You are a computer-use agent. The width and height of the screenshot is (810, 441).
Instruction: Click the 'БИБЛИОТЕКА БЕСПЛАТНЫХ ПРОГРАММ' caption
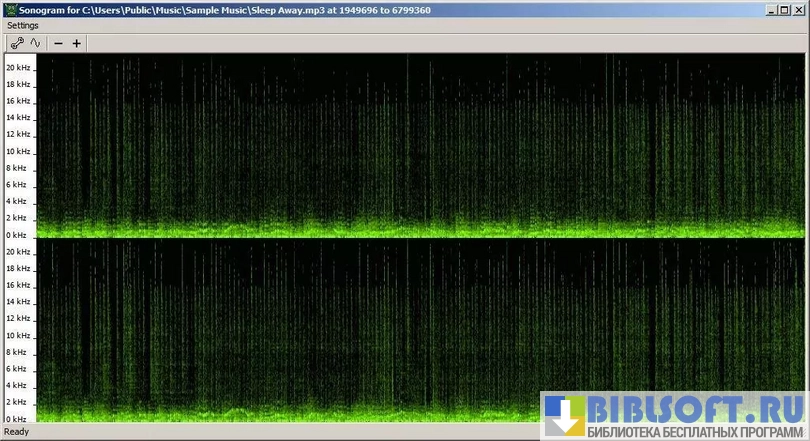(695, 432)
